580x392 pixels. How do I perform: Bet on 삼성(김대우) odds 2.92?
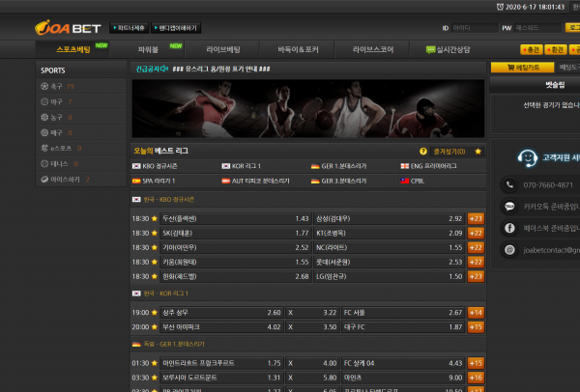point(389,219)
